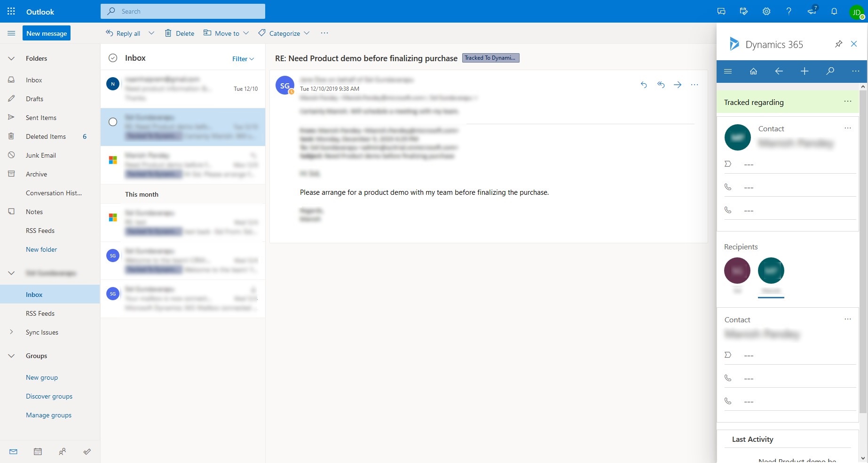This screenshot has height=463, width=868.
Task: Open more options in Dynamics blue toolbar
Action: [x=855, y=71]
